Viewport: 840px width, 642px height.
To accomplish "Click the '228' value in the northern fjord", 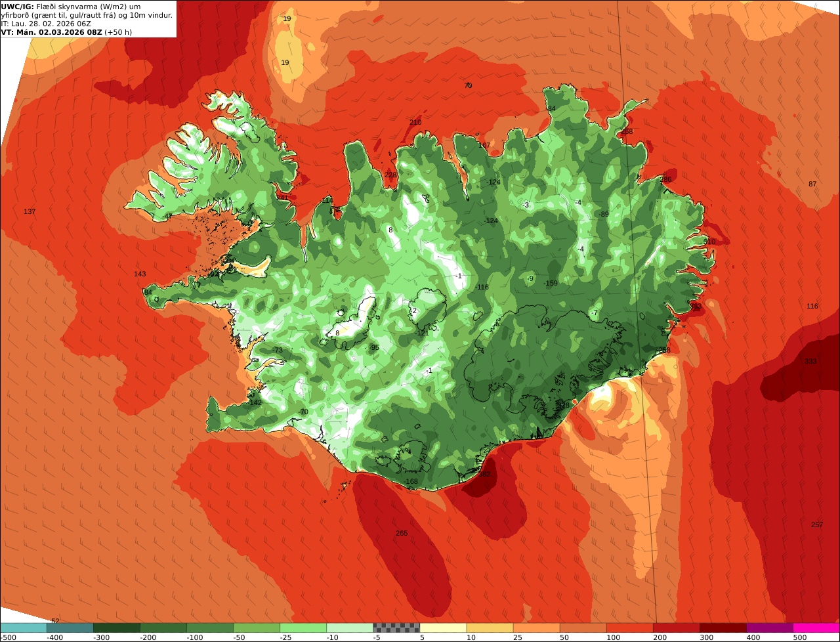I will [x=390, y=175].
